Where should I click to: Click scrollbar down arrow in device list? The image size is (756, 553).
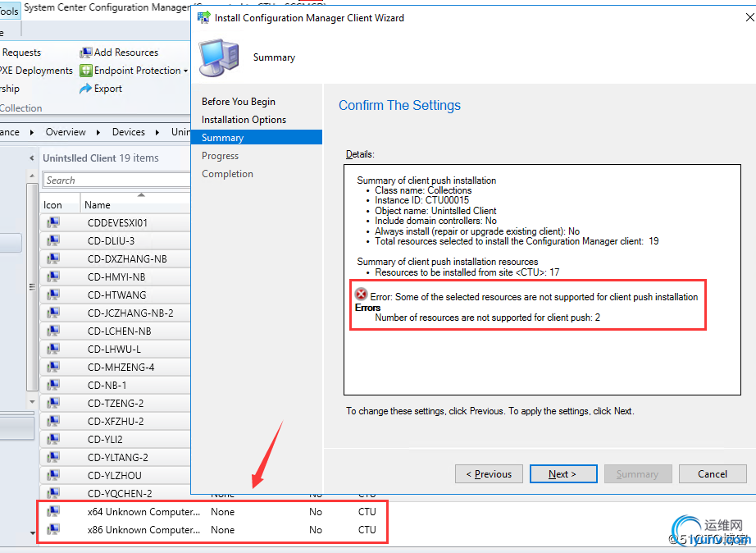(32, 401)
